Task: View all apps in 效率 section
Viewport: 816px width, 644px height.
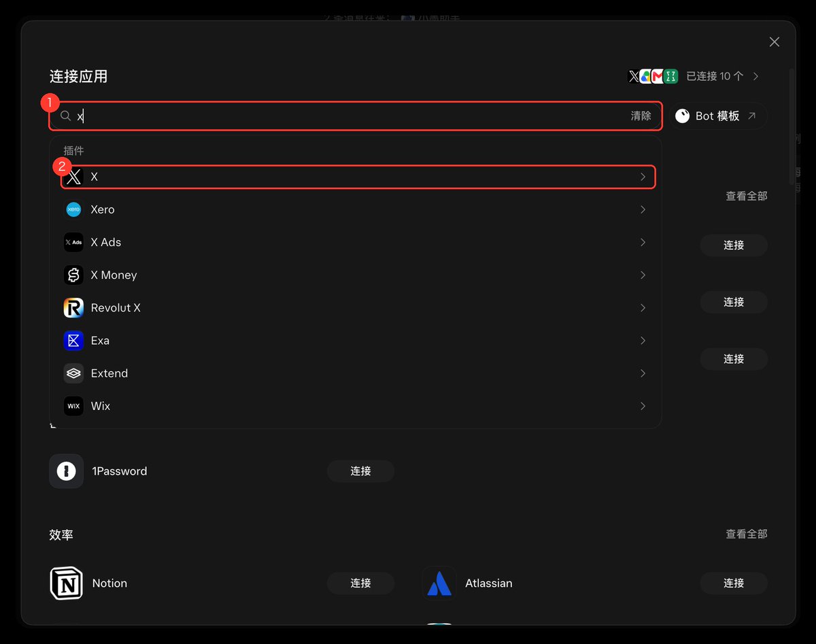Action: click(x=747, y=535)
